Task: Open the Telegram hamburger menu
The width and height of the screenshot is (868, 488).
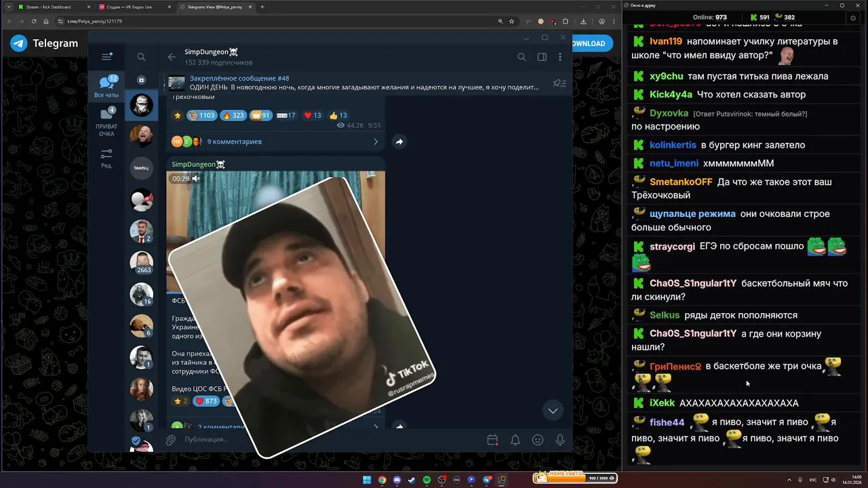Action: click(x=106, y=57)
